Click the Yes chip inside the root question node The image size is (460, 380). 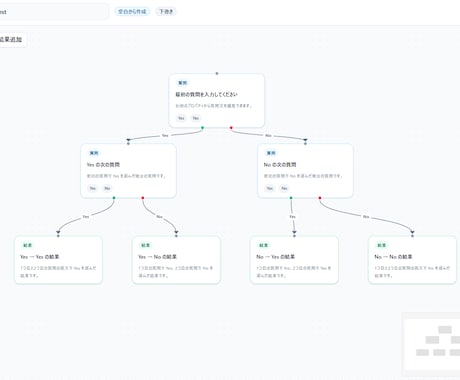[181, 118]
